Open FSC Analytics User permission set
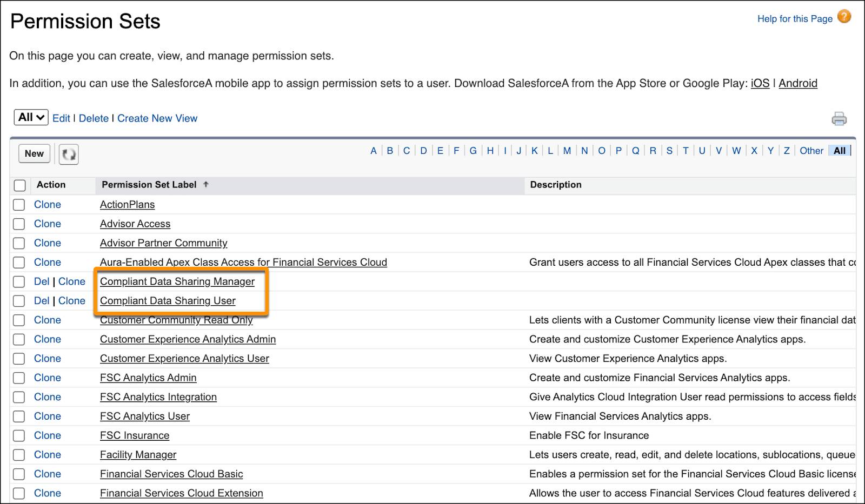Viewport: 865px width, 504px height. (x=145, y=416)
